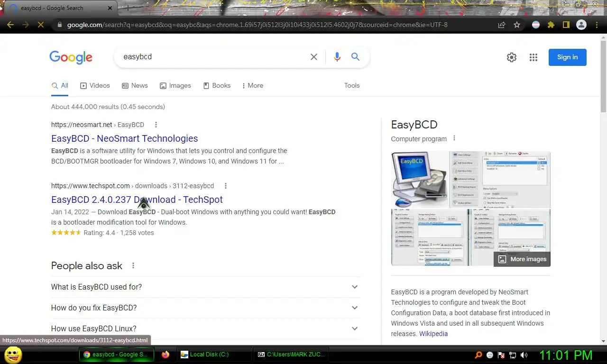Image resolution: width=607 pixels, height=364 pixels.
Task: Open the Chrome profile avatar
Action: point(581,25)
